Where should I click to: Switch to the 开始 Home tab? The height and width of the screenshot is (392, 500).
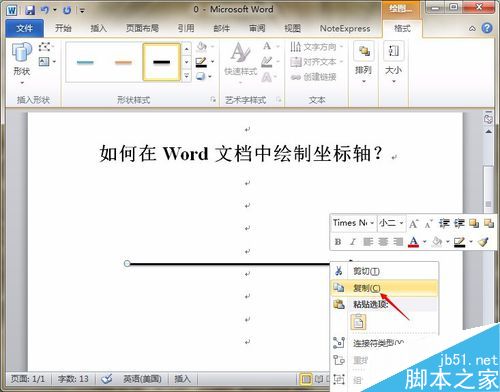click(x=63, y=28)
